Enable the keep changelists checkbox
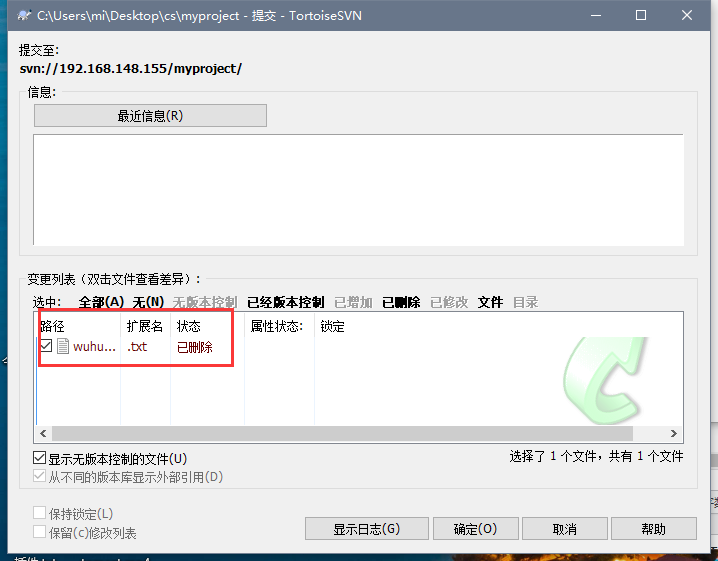 [39, 532]
